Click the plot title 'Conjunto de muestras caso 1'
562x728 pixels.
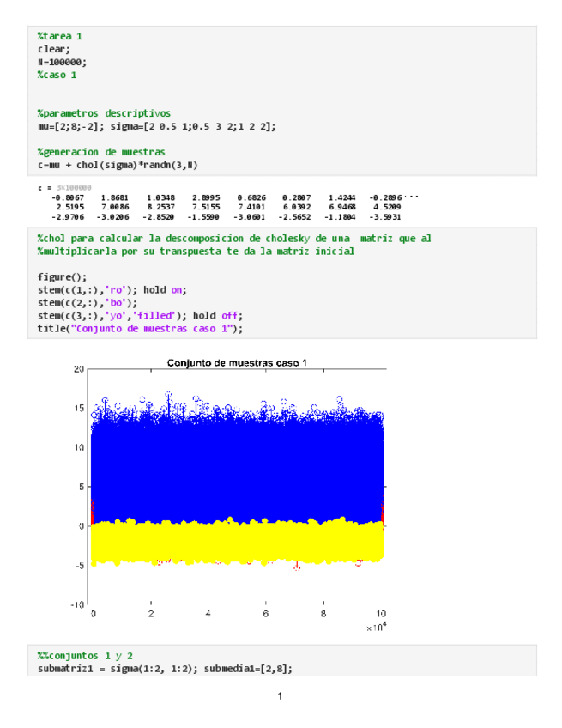tap(236, 363)
